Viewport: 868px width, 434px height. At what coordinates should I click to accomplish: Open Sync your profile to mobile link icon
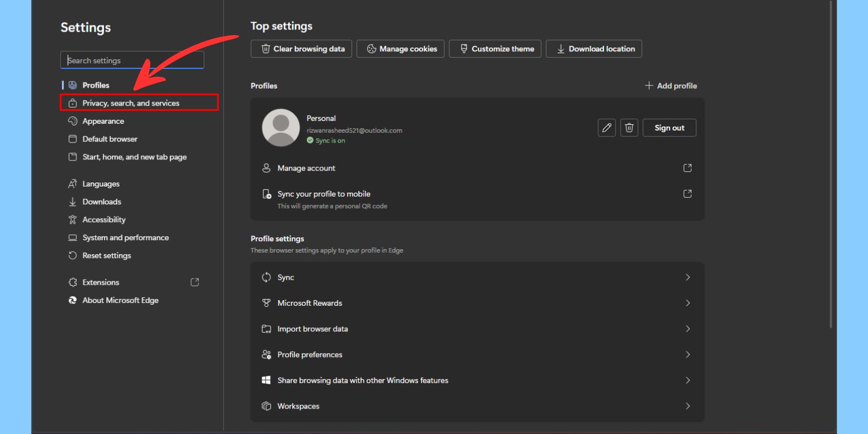coord(688,194)
